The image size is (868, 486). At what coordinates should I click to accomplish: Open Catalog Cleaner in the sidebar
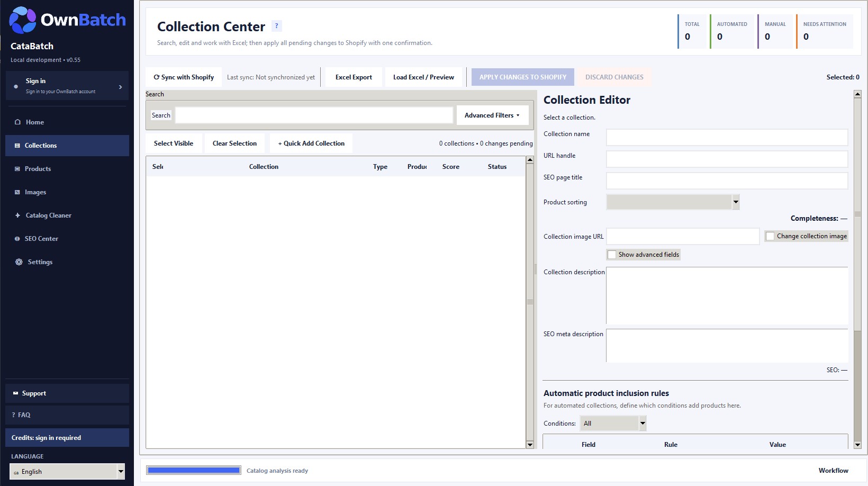(x=67, y=215)
